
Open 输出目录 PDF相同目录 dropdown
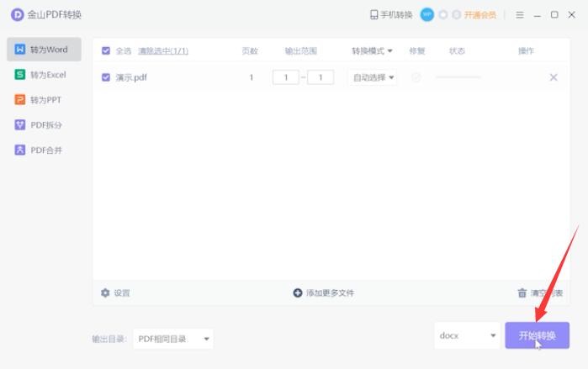pos(173,339)
